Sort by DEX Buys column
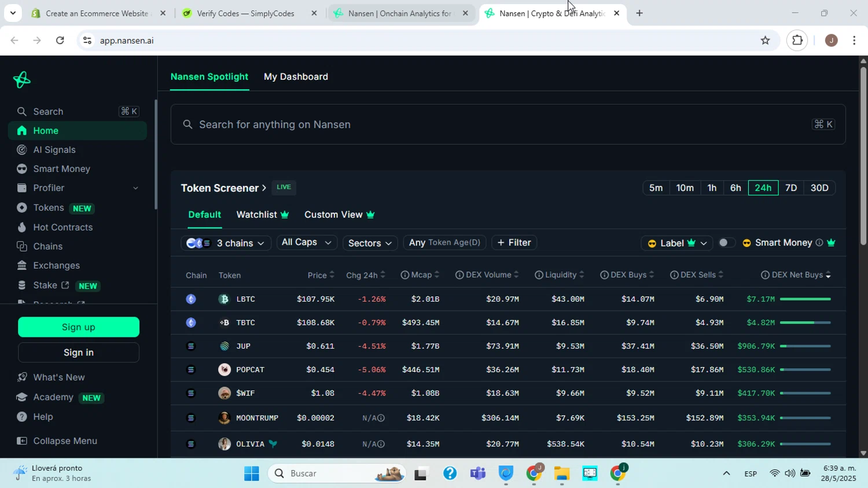 point(627,275)
